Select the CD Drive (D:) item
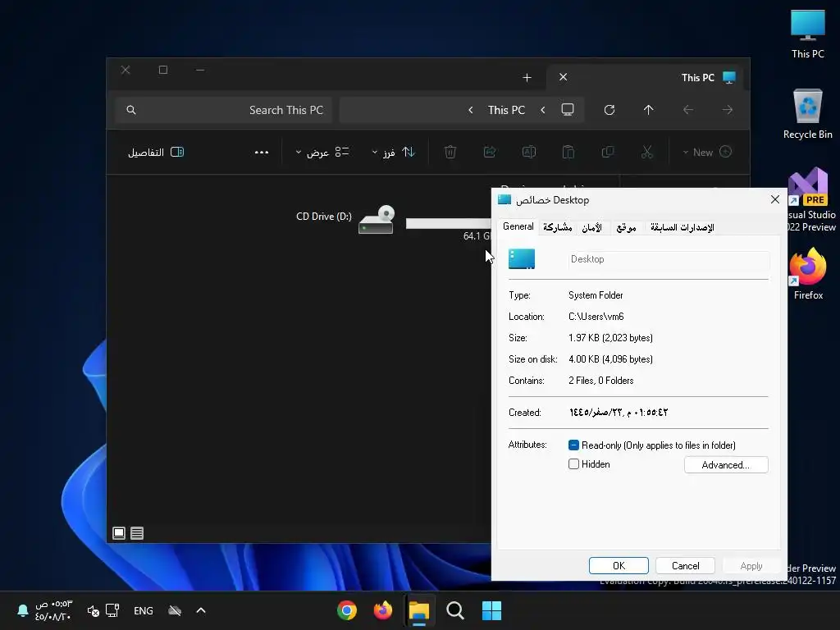This screenshot has width=840, height=630. [x=347, y=220]
